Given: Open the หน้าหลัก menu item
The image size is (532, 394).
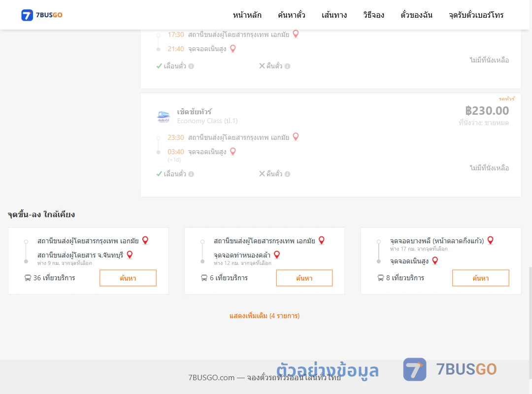Looking at the screenshot, I should coord(247,15).
